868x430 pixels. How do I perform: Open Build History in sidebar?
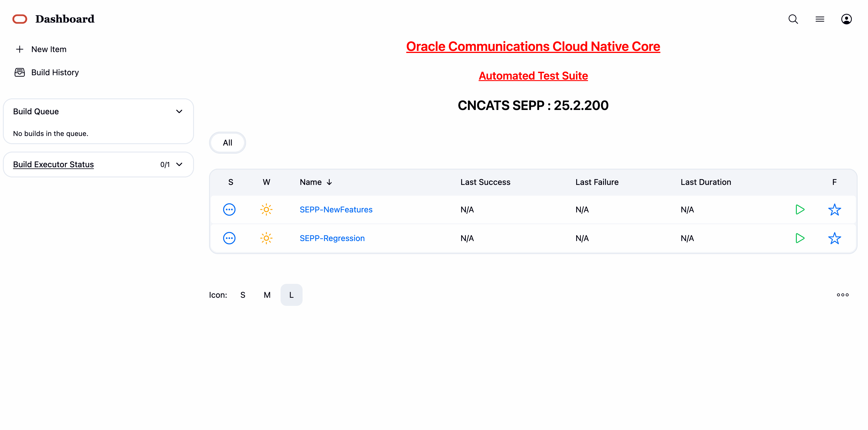[55, 72]
